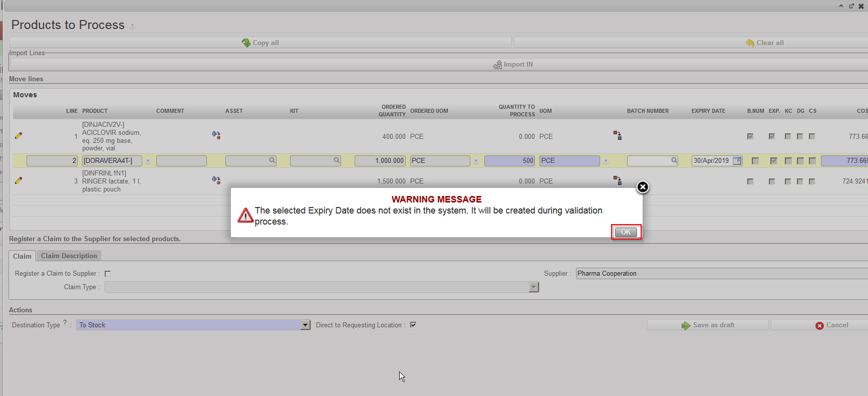Viewport: 868px width, 396px height.
Task: Toggle the EXP checkbox on edited line 2
Action: click(774, 161)
